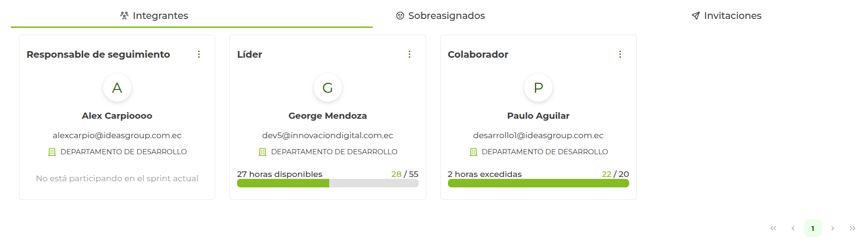
Task: Click building icon next to Alex's department
Action: point(52,152)
